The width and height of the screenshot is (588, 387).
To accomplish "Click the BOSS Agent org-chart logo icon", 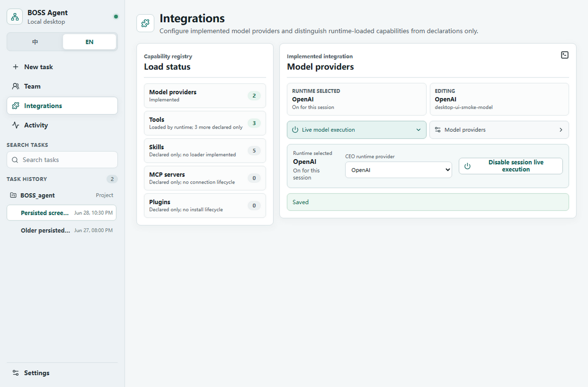I will (15, 17).
